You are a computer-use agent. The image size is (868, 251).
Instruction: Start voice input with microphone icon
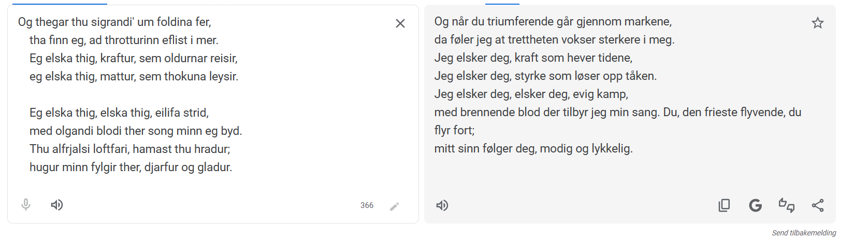click(26, 205)
